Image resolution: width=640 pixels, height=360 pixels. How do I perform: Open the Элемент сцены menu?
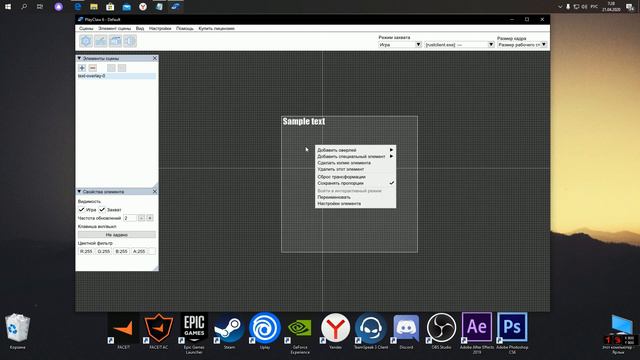click(x=114, y=29)
